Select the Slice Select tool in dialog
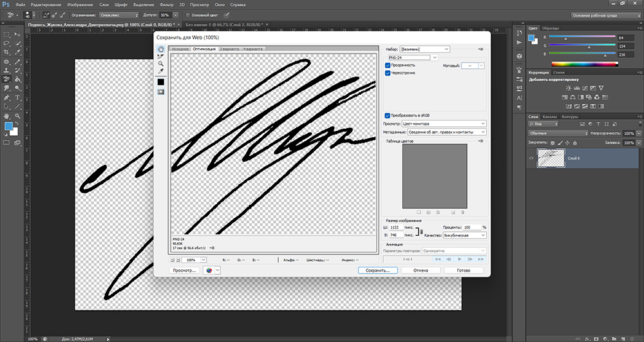This screenshot has width=644, height=342. (x=160, y=56)
